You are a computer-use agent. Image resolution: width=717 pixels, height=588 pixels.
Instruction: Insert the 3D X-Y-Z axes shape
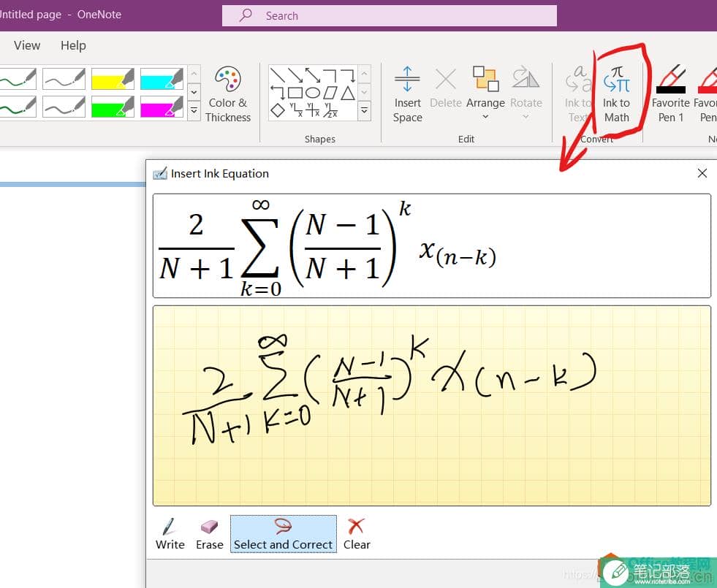[330, 110]
